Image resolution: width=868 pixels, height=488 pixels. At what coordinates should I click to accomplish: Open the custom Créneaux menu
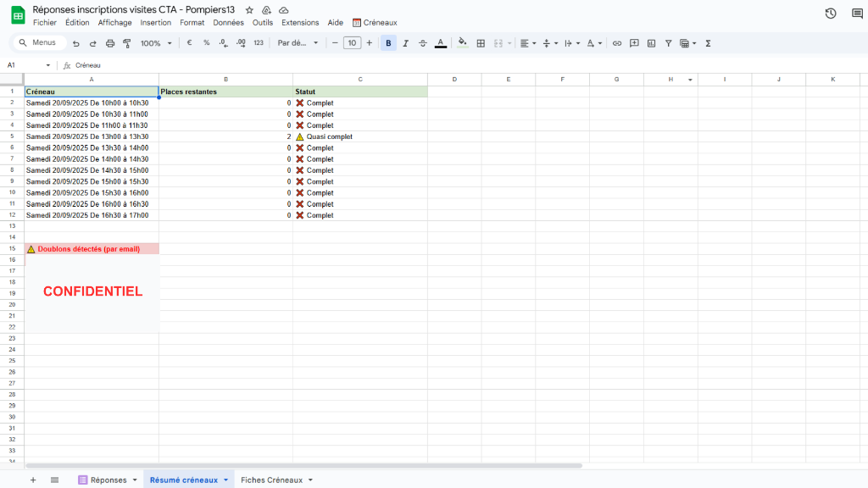pyautogui.click(x=375, y=23)
